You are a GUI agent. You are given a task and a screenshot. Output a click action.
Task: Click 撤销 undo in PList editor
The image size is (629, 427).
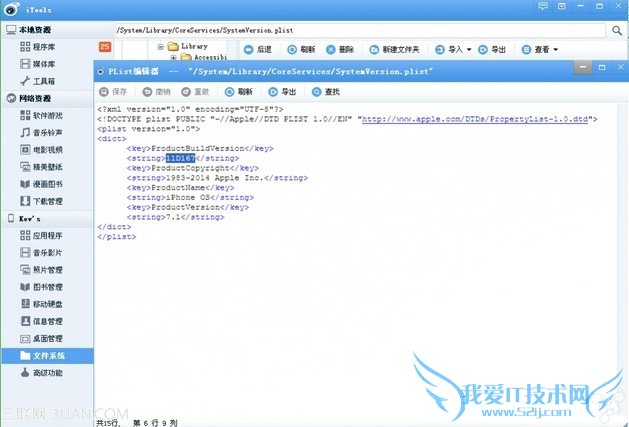[156, 92]
